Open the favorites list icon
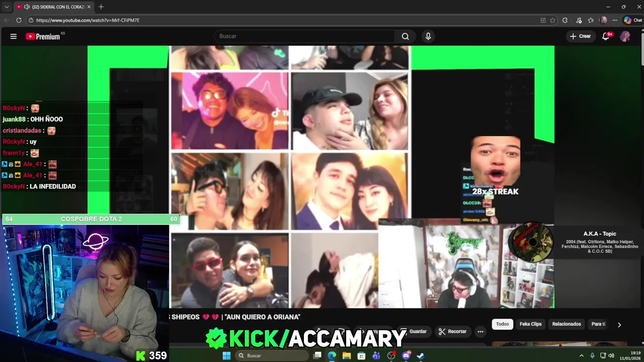Image resolution: width=644 pixels, height=362 pixels. pos(591,20)
